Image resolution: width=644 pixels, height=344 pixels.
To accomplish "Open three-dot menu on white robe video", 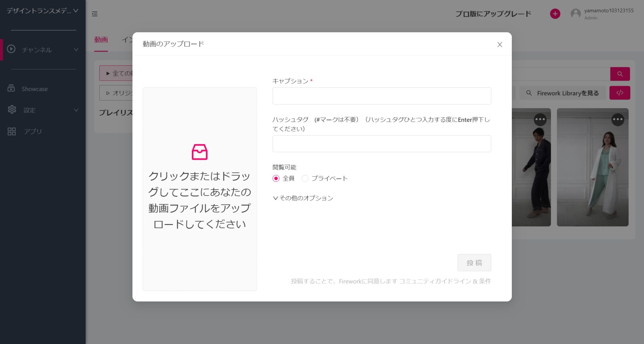I will 618,119.
